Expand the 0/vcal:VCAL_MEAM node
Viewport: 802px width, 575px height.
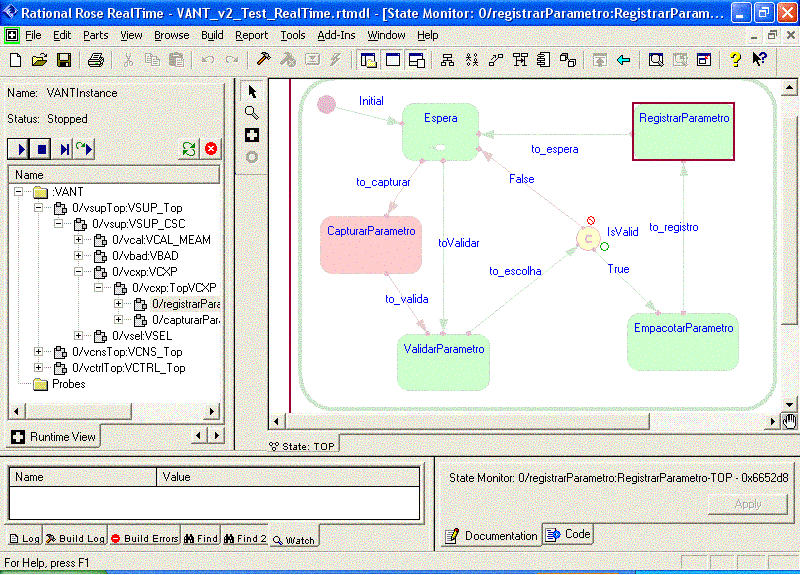79,239
